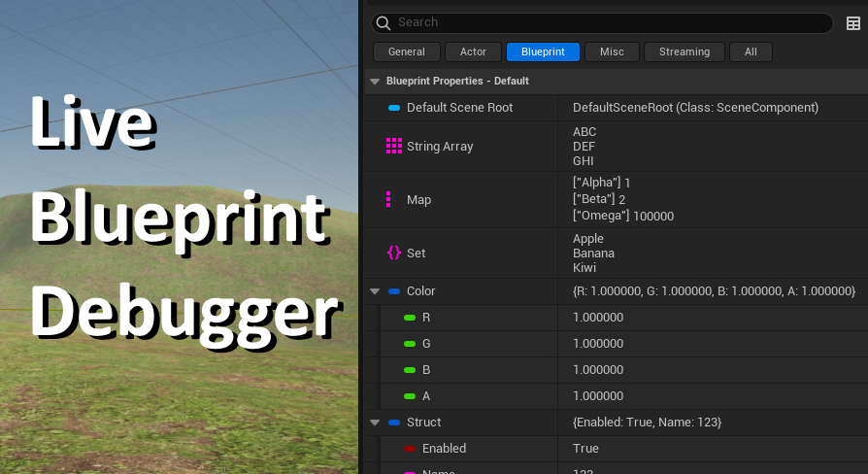Click the Set curly braces icon
Screen dimensions: 868x474
pyautogui.click(x=393, y=253)
